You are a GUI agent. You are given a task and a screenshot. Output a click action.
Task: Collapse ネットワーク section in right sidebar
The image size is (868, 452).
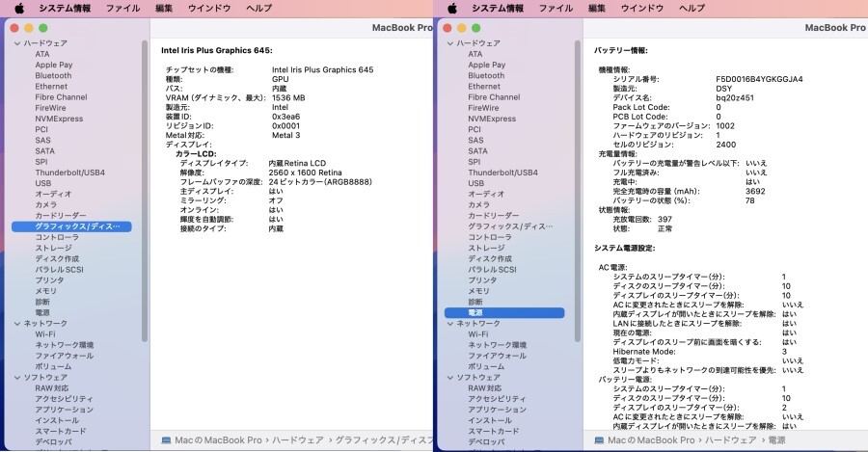(x=450, y=324)
